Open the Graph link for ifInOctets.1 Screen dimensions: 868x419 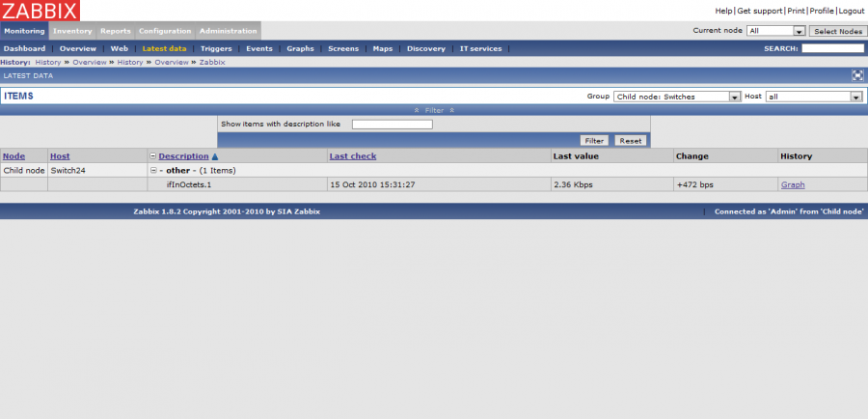[793, 184]
